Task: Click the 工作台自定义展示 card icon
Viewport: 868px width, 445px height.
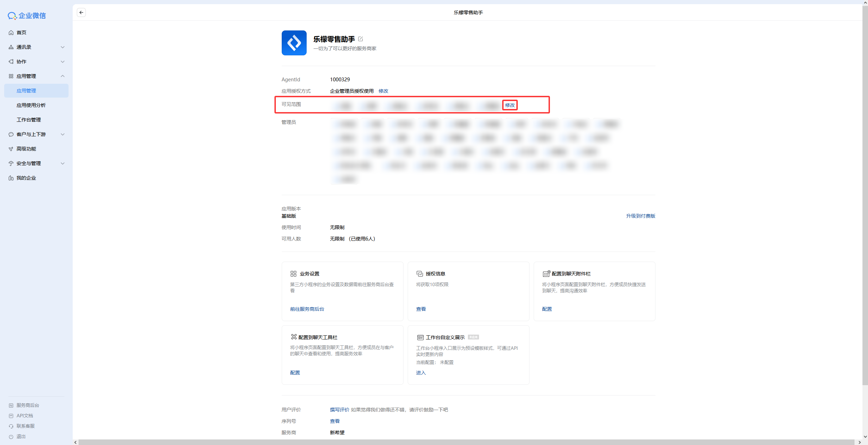Action: (x=420, y=337)
